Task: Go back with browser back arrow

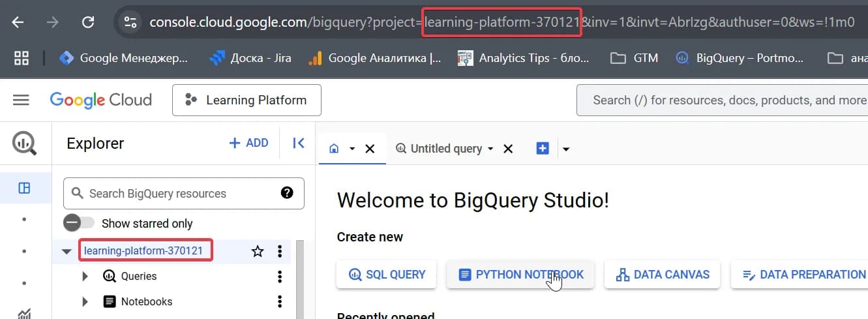Action: coord(18,22)
